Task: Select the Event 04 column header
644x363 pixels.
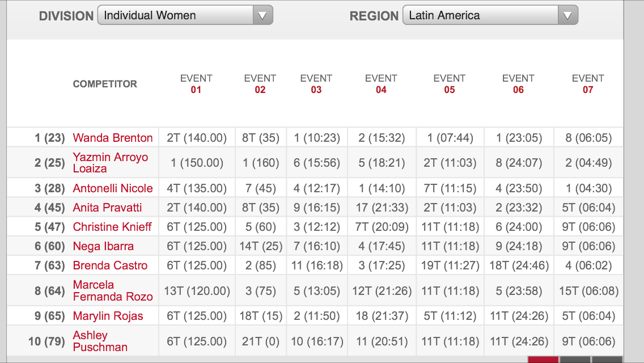Action: [381, 84]
